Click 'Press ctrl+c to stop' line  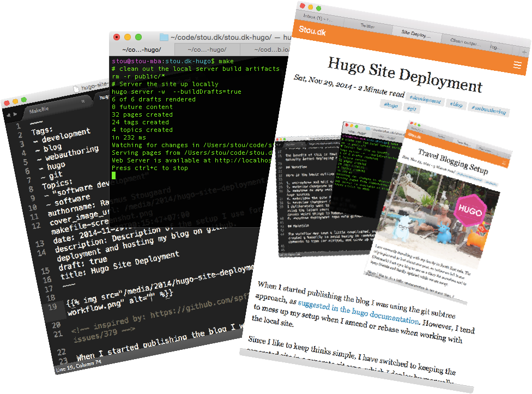(149, 168)
